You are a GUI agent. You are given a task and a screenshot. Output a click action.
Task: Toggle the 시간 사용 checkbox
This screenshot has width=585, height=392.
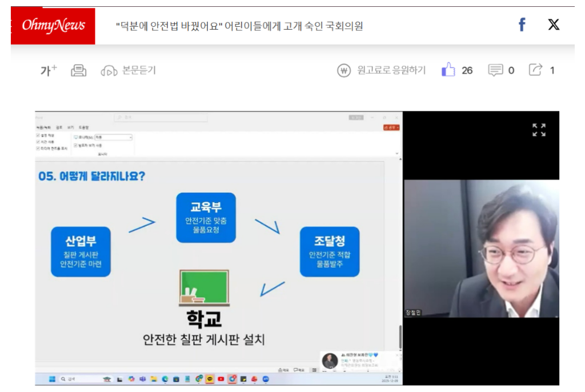pyautogui.click(x=38, y=142)
